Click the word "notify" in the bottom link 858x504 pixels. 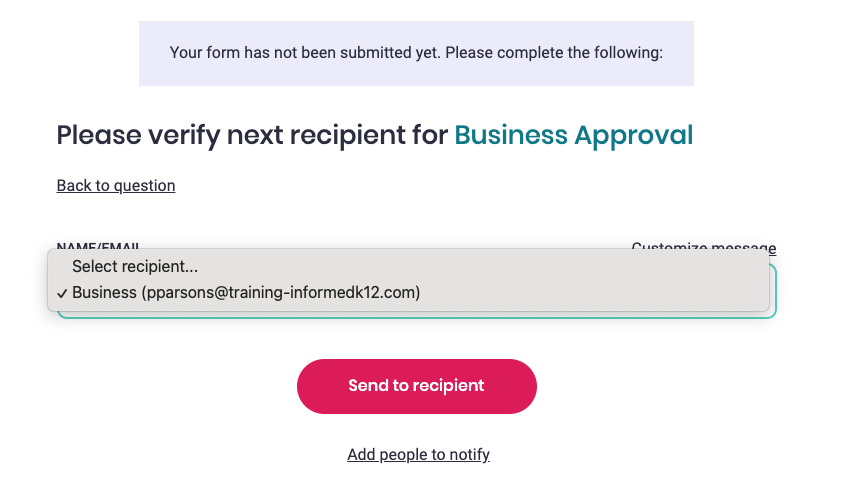pos(467,455)
